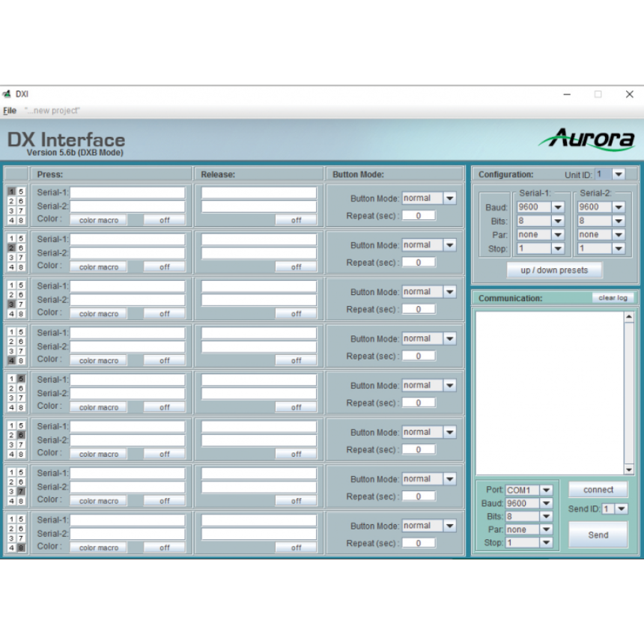Screen dimensions: 644x644
Task: Click Communication log scroll down arrow
Action: pos(629,470)
